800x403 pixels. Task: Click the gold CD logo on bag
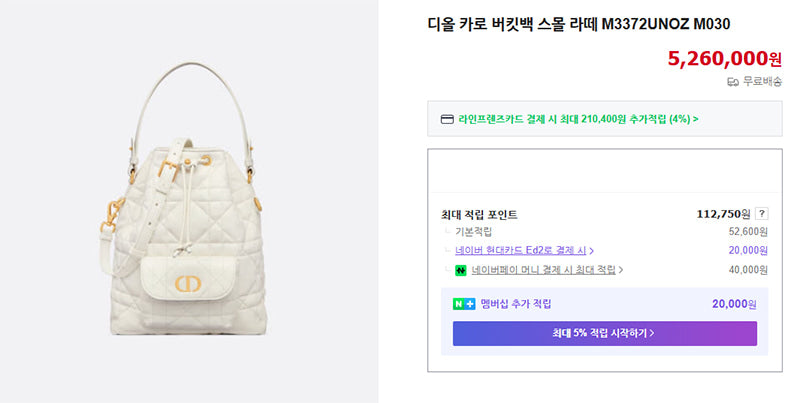(188, 284)
